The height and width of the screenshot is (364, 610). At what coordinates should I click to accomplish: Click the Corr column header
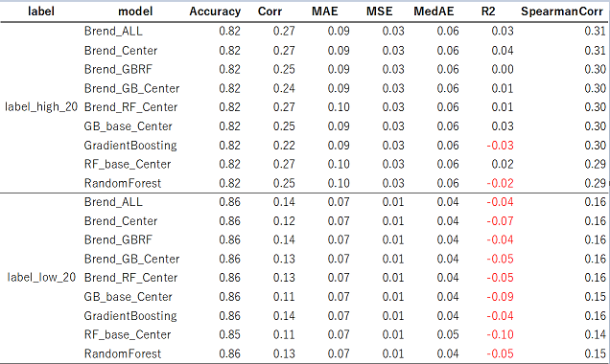pyautogui.click(x=270, y=11)
